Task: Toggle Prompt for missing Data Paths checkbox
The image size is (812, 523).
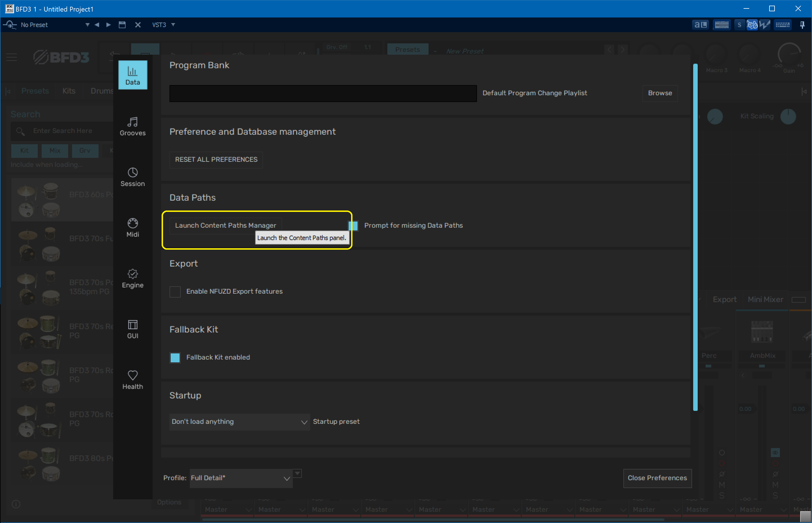Action: [353, 225]
